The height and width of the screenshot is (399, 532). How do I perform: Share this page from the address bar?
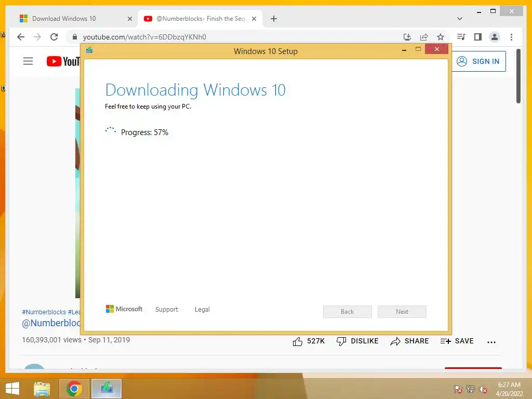[424, 37]
